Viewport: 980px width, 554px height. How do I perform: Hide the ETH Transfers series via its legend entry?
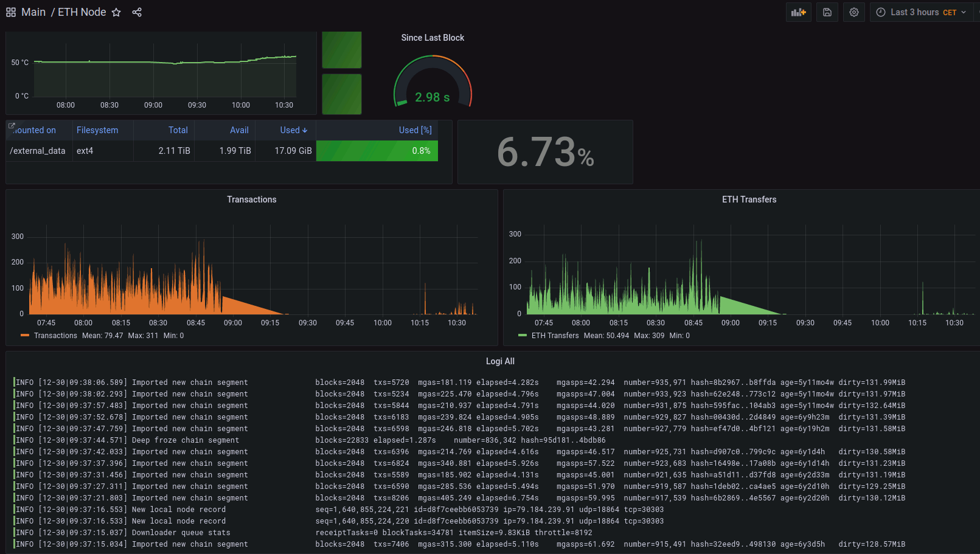click(557, 335)
